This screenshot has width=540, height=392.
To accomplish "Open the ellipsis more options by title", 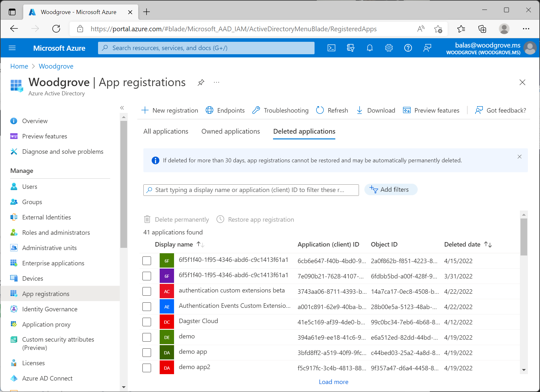I will tap(217, 83).
